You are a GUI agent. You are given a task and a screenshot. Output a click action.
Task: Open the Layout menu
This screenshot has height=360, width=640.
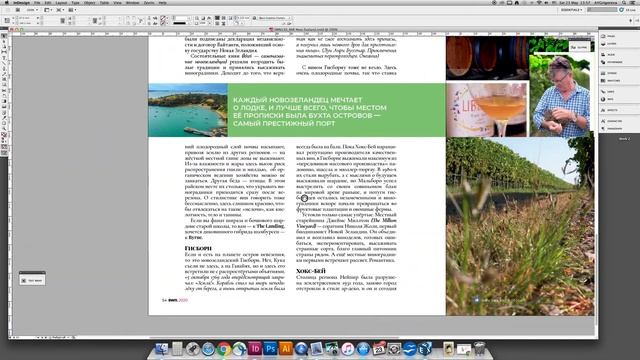tap(61, 2)
